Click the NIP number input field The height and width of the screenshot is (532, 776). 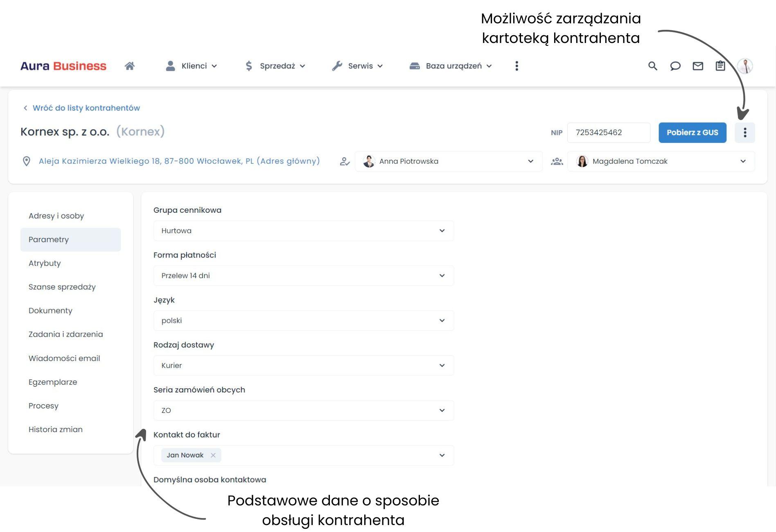(x=609, y=133)
